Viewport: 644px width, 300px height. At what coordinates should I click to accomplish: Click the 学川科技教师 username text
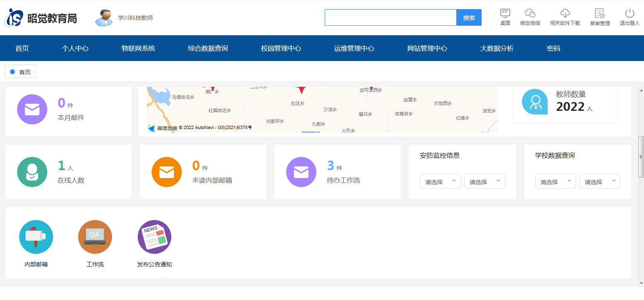coord(135,18)
